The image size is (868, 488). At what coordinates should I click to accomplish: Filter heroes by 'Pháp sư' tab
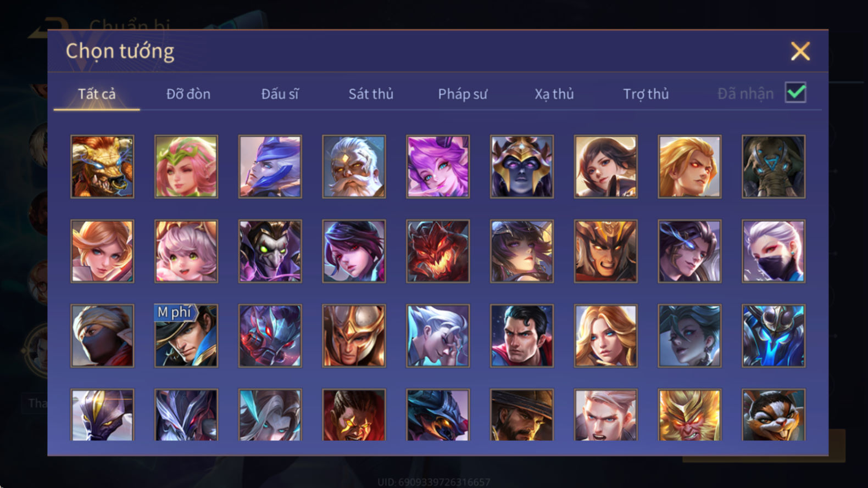463,94
